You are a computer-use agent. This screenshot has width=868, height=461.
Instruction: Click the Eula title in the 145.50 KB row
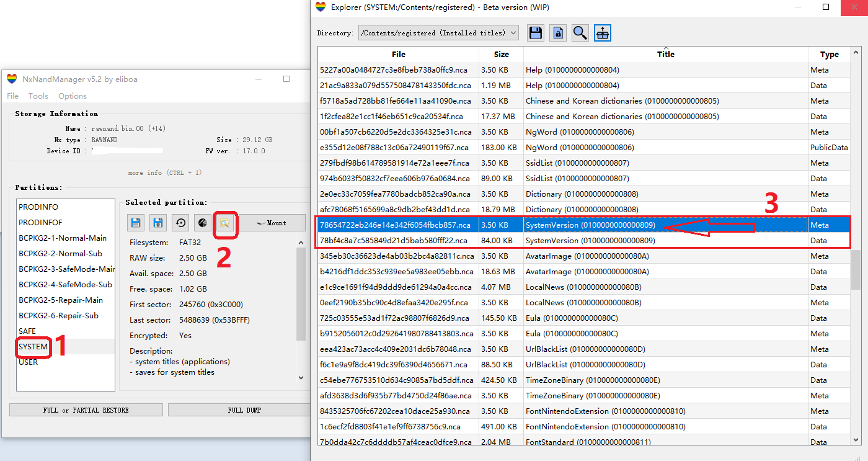tap(572, 318)
